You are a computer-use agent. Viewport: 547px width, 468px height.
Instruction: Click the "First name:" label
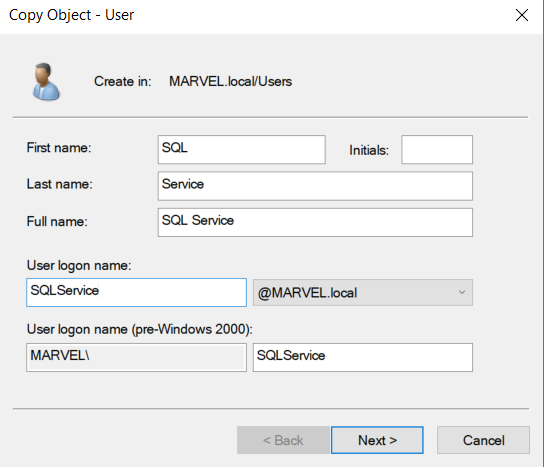(59, 148)
